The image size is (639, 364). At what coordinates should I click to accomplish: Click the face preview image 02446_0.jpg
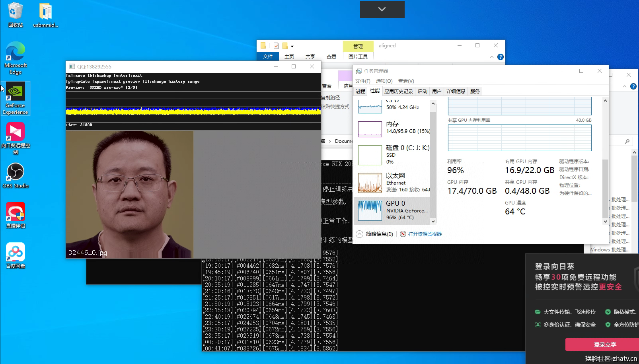[x=130, y=195]
